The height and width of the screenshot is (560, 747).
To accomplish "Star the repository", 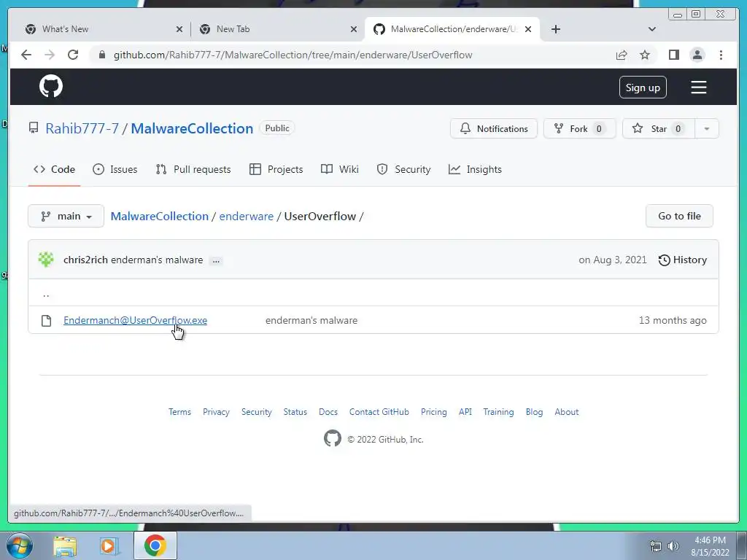I will [659, 128].
